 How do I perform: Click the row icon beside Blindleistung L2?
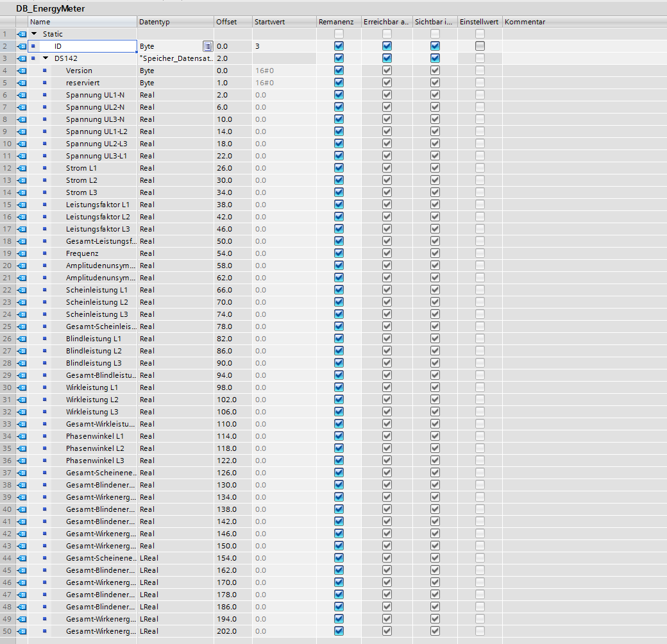(x=22, y=351)
